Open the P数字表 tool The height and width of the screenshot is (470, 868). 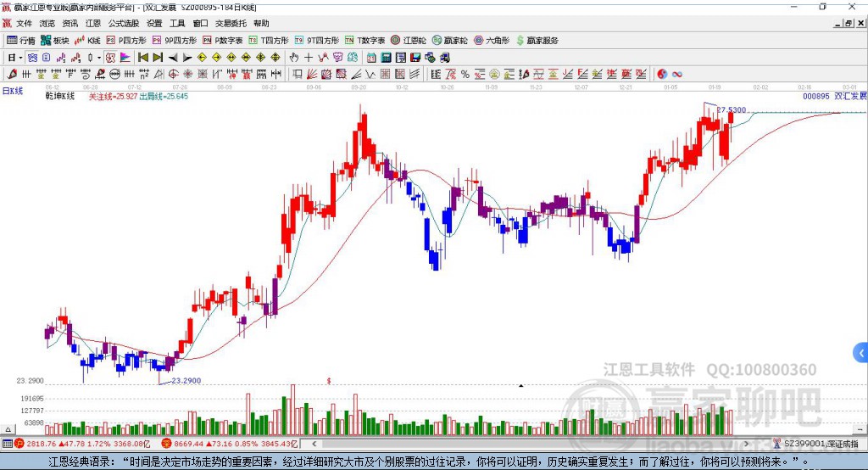(x=223, y=41)
